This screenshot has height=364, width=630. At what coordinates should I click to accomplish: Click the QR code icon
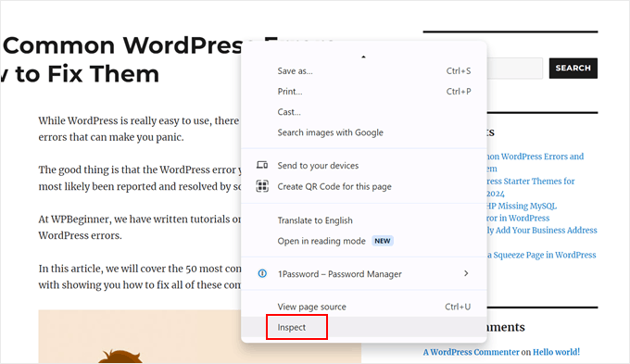(262, 186)
